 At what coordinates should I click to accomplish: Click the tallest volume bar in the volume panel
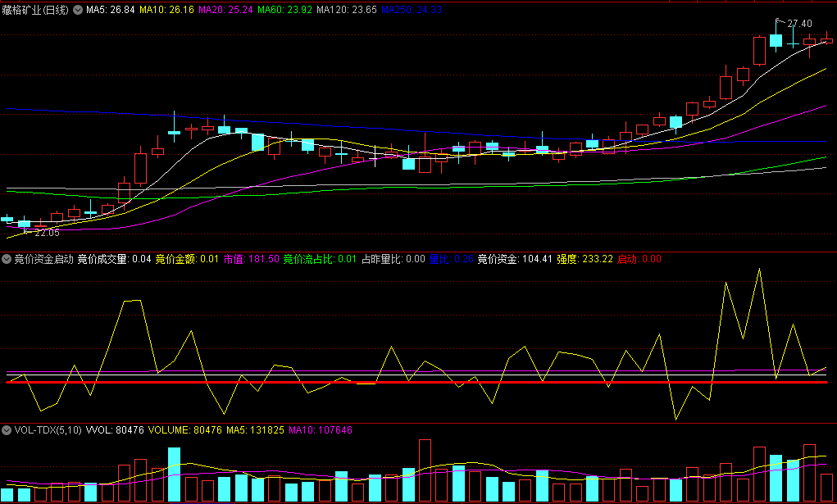tap(425, 470)
